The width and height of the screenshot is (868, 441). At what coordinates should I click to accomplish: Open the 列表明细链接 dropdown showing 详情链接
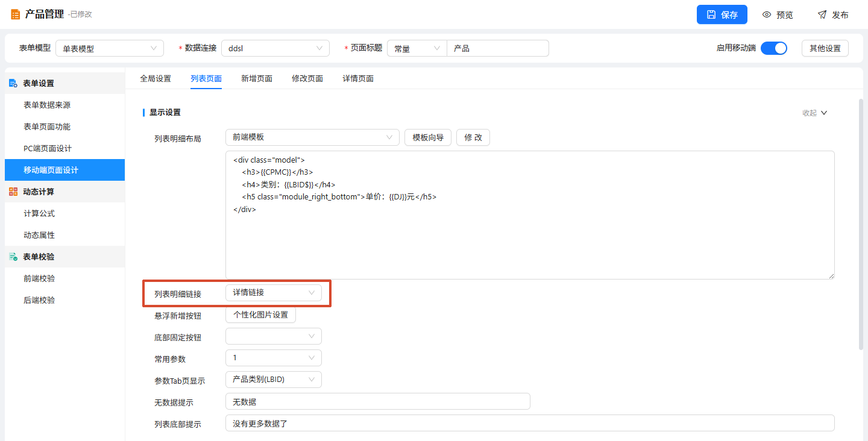click(274, 293)
